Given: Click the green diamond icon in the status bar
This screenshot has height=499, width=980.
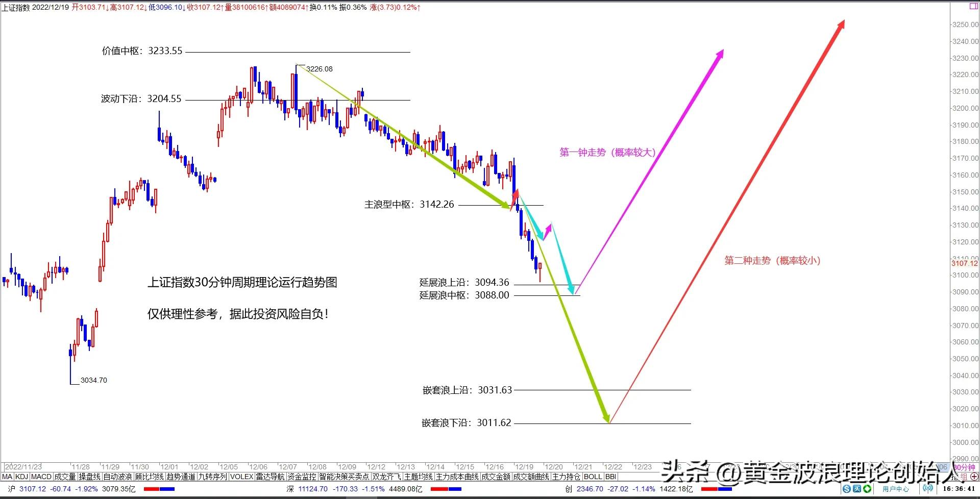Looking at the screenshot, I should click(867, 488).
